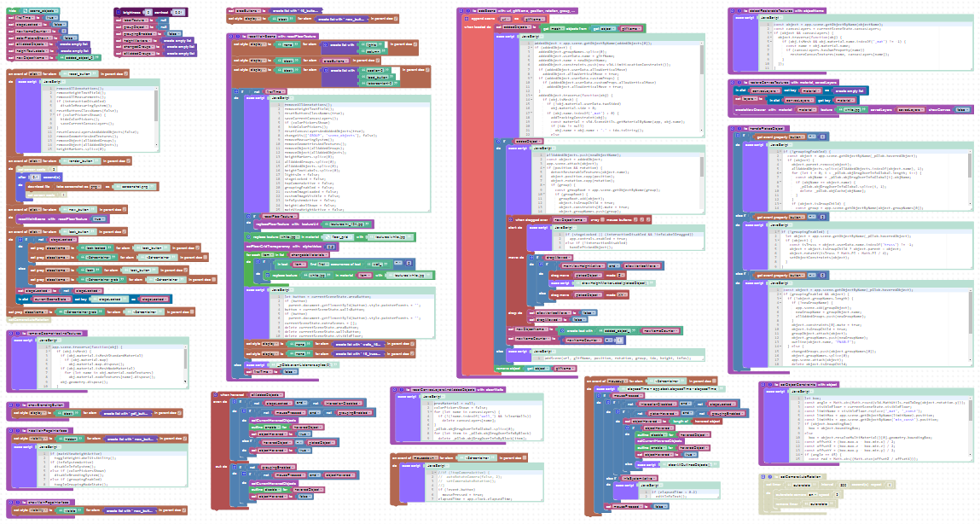Click gear icon on 'append scene' block

467,19
